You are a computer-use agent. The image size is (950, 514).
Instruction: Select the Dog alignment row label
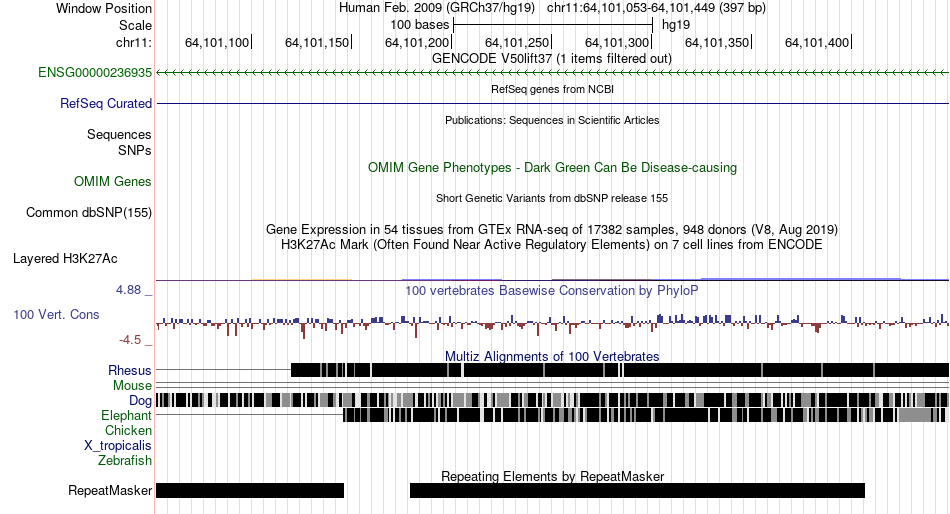141,401
